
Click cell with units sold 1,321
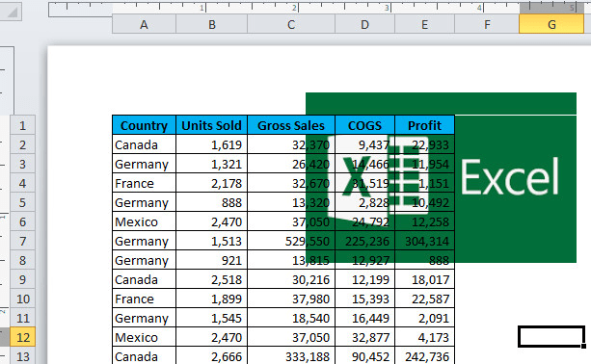coord(211,164)
